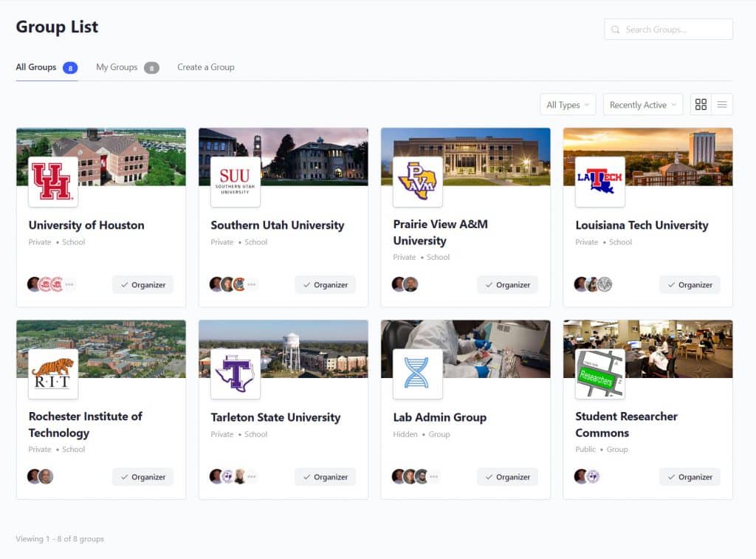Click Organizer button on Prairie View A&M
The width and height of the screenshot is (756, 559).
[x=507, y=284]
